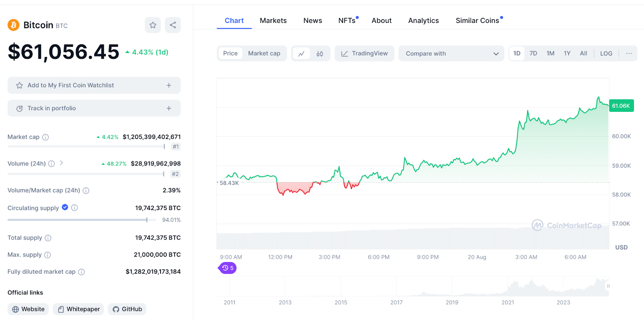Click the 61.06K current price label
Screen dimensions: 644x321
(x=621, y=106)
